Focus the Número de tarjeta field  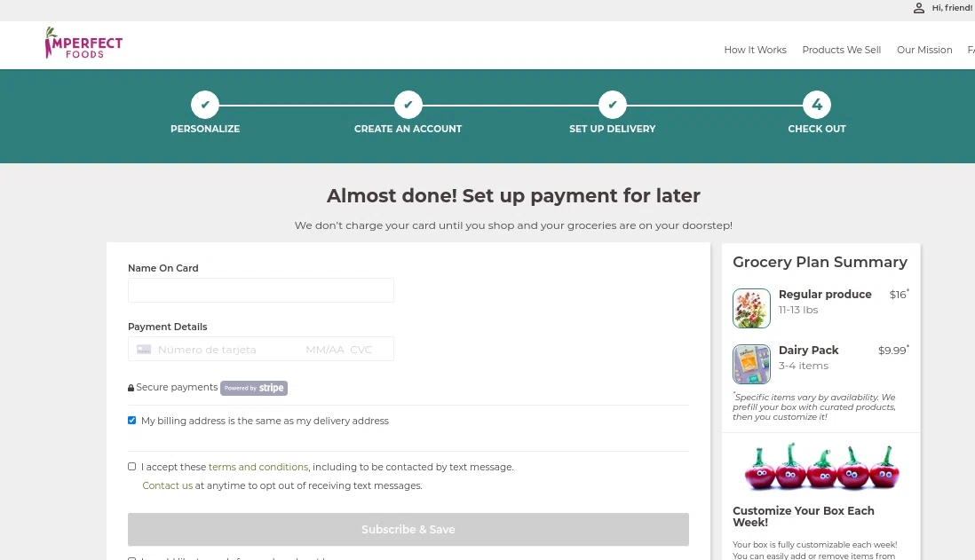pyautogui.click(x=207, y=350)
